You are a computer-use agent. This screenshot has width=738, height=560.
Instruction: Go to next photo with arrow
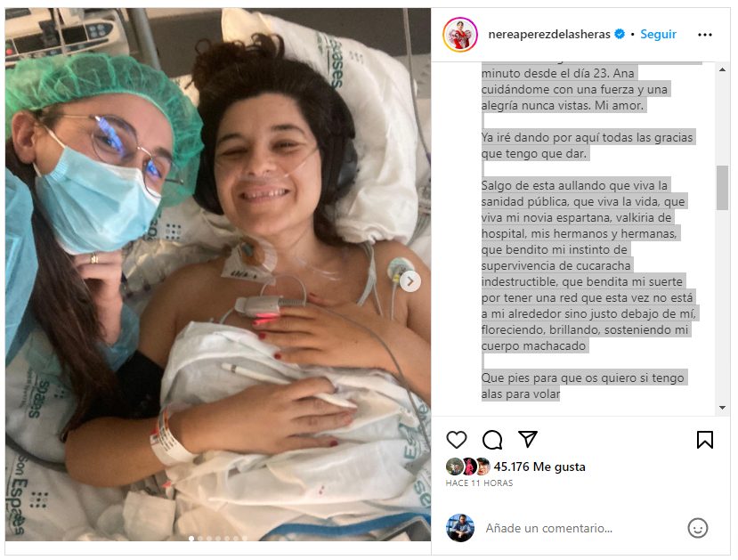pyautogui.click(x=410, y=281)
